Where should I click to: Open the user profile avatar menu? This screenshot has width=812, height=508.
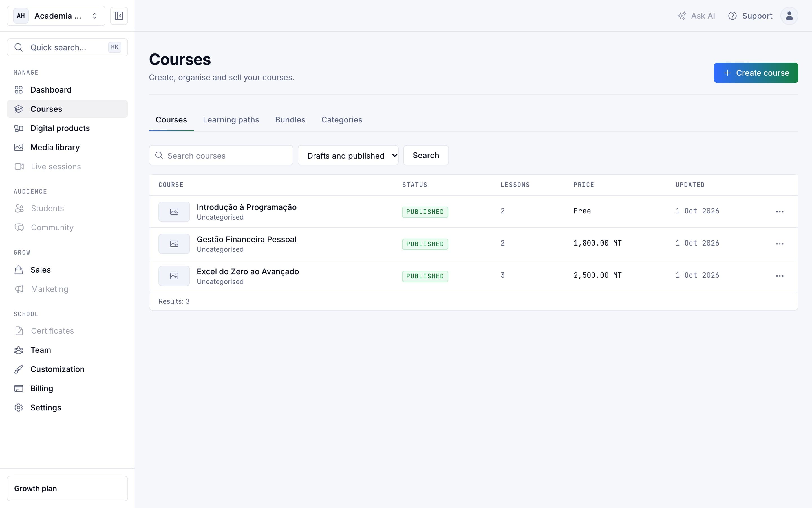tap(789, 16)
